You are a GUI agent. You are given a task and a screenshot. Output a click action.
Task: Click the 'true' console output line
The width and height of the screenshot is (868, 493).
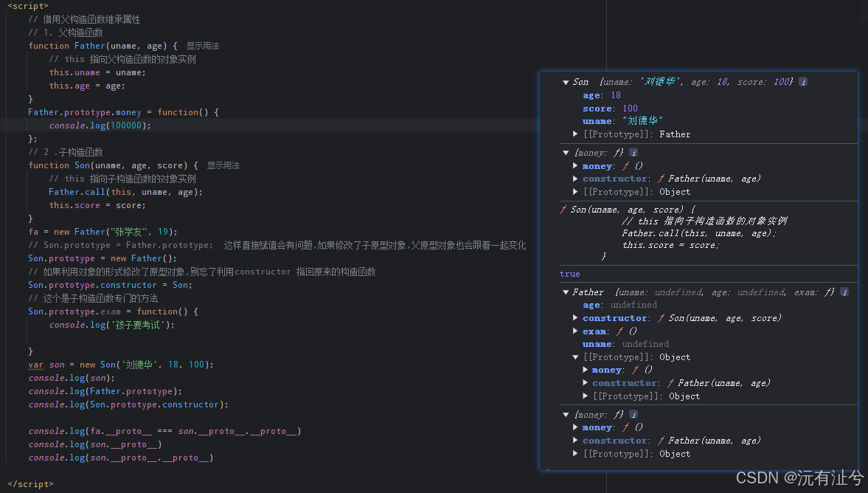569,274
